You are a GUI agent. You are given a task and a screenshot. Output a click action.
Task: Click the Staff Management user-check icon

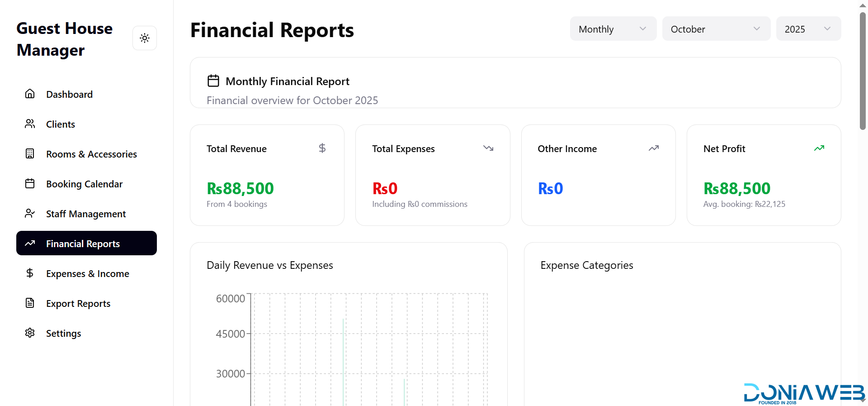point(30,213)
